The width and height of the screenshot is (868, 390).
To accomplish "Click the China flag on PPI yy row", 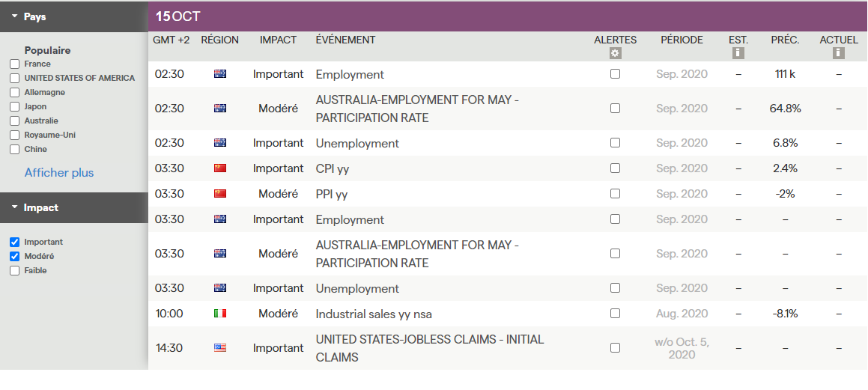I will pos(220,194).
